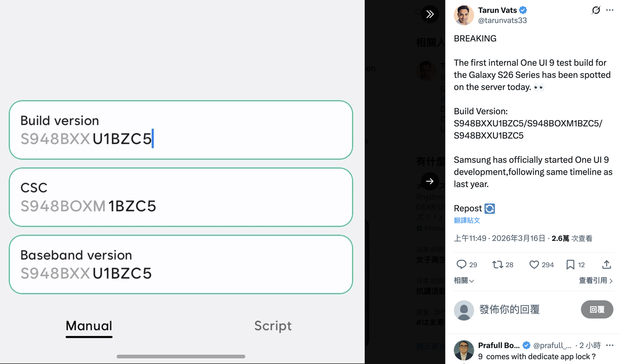This screenshot has width=621, height=364.
Task: Open Tarun Vats profile via handle @tarunvats33
Action: tap(502, 20)
